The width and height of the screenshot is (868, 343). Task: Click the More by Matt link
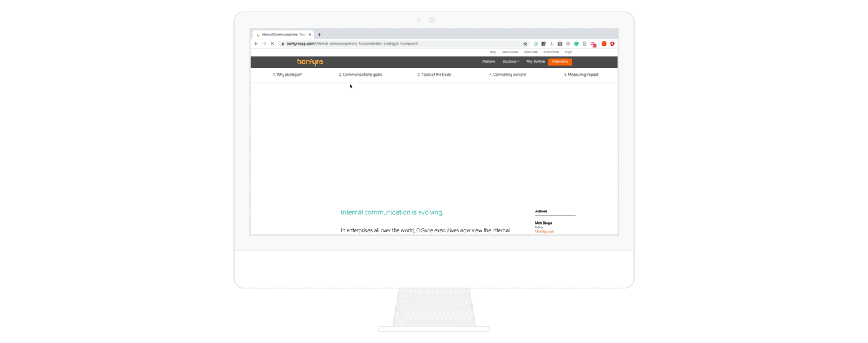545,232
